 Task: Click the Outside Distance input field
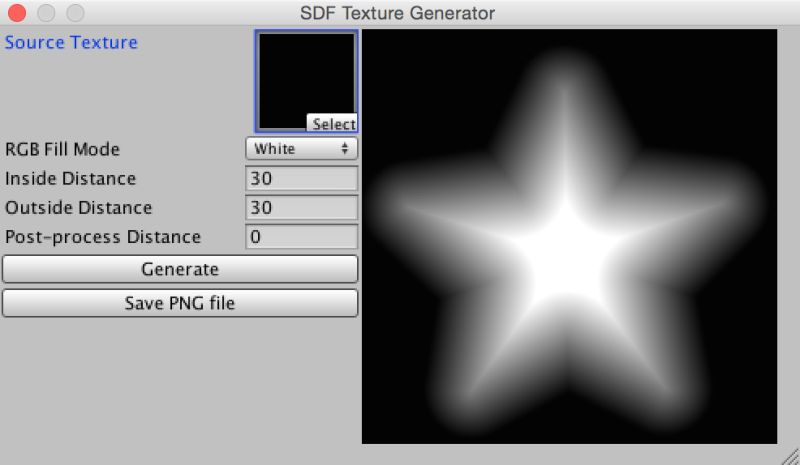(302, 207)
